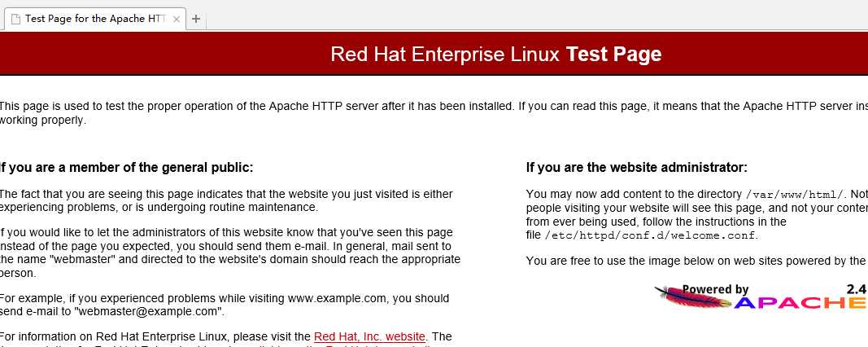Click the page icon on the browser tab
The image size is (868, 347).
[x=16, y=19]
